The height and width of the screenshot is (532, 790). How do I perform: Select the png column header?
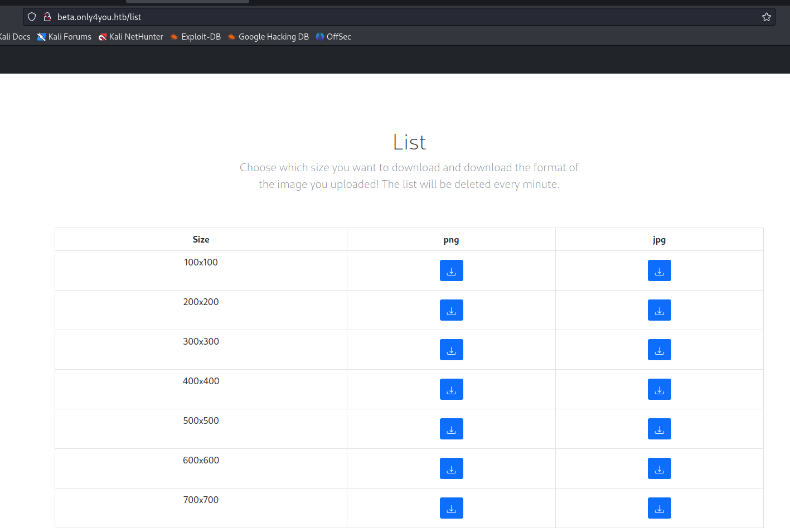(x=451, y=239)
